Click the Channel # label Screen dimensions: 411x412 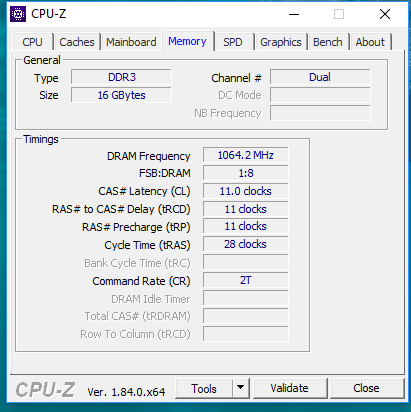coord(236,78)
